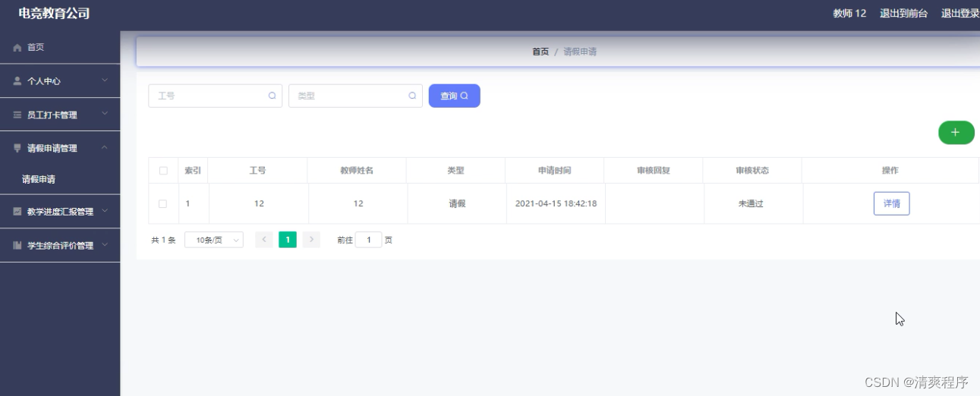Click the icon beside 教学进度汇报管理
The width and height of the screenshot is (980, 396).
point(17,212)
